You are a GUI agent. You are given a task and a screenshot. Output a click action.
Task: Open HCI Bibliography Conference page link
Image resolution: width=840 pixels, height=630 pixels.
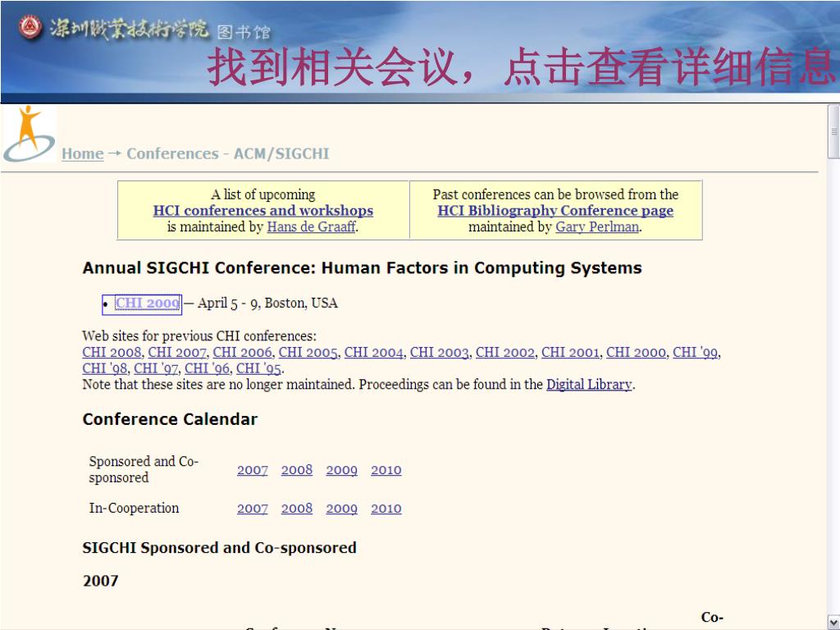(x=555, y=211)
